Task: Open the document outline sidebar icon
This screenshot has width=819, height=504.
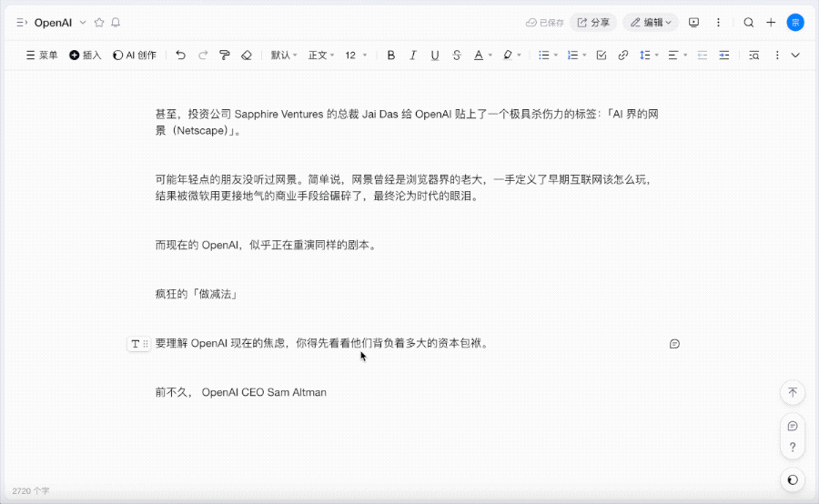Action: 22,23
